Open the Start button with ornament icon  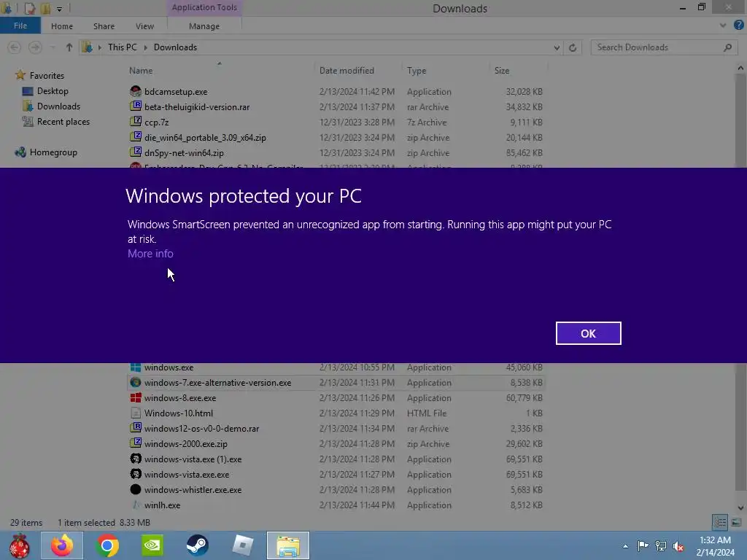(x=19, y=545)
